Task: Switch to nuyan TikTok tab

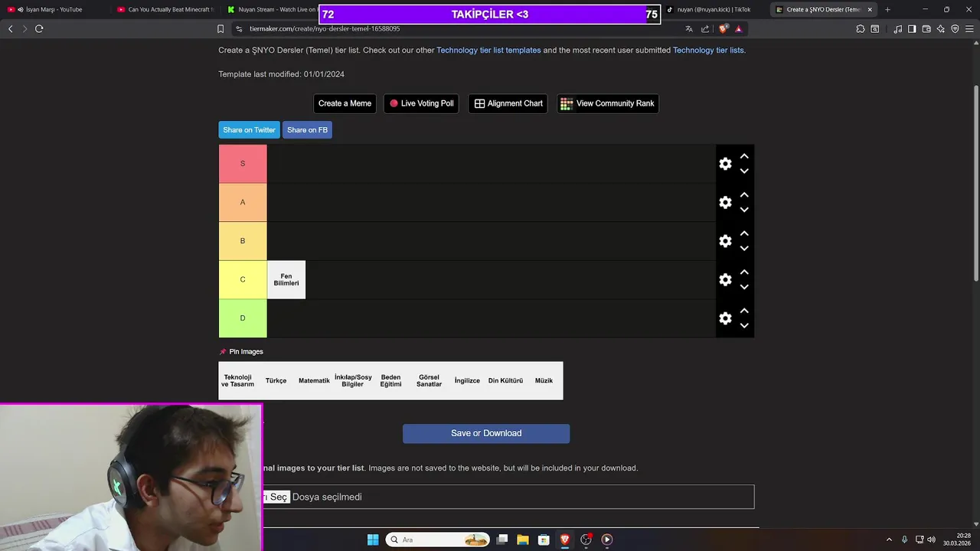Action: pos(712,9)
